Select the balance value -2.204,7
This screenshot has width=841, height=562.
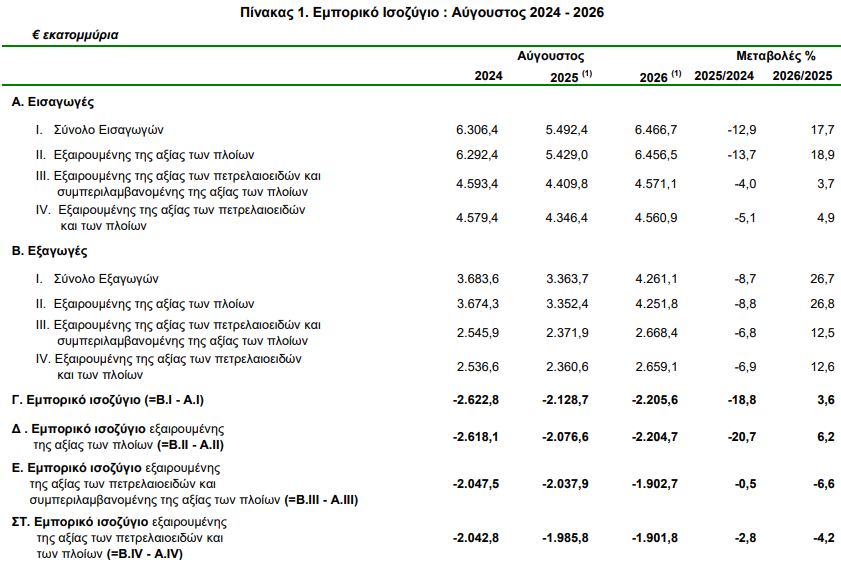[x=655, y=437]
